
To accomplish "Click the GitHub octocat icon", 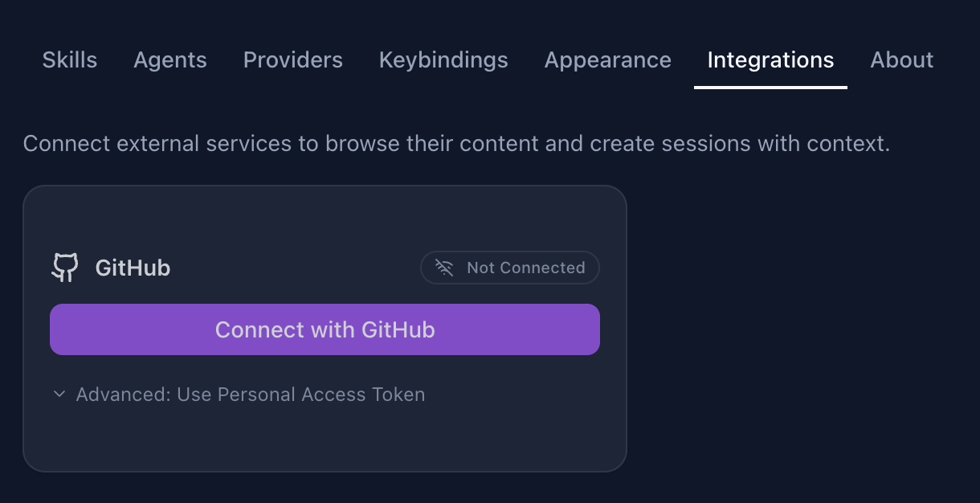I will (66, 267).
